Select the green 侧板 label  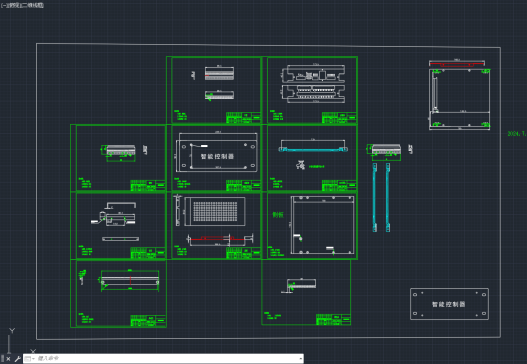click(x=278, y=214)
